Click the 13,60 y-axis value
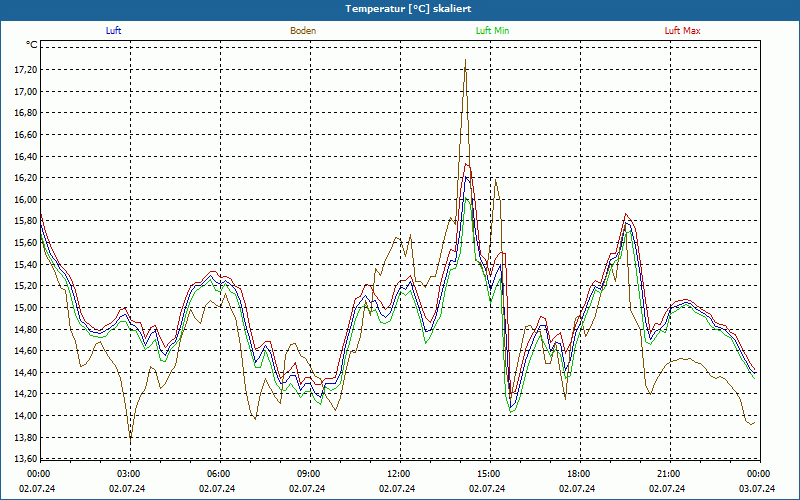 click(26, 459)
